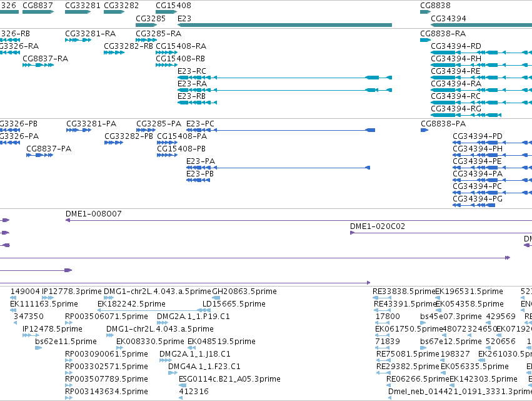Image resolution: width=532 pixels, height=401 pixels.
Task: Click the CG34394-RG transcript label
Action: (x=456, y=109)
